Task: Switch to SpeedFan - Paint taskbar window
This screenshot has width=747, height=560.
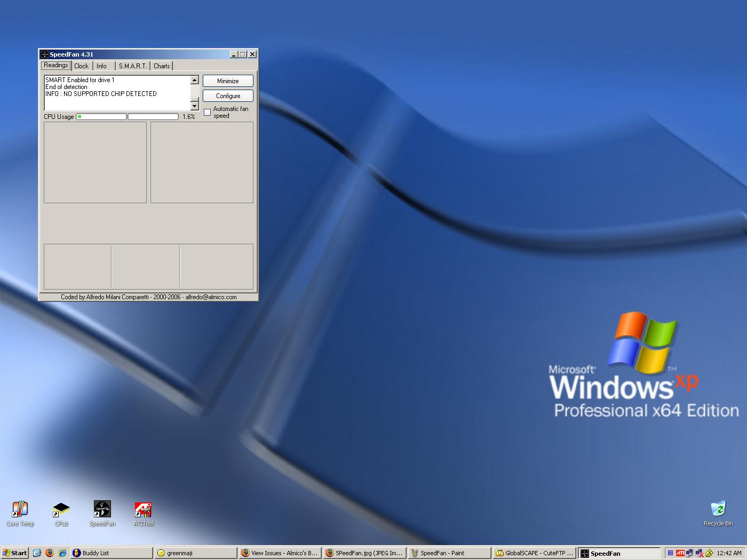Action: click(449, 553)
